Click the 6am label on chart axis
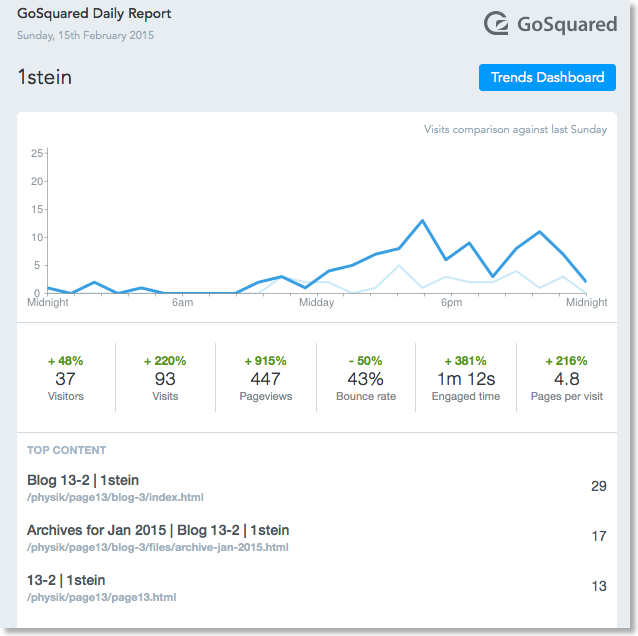 [x=182, y=302]
